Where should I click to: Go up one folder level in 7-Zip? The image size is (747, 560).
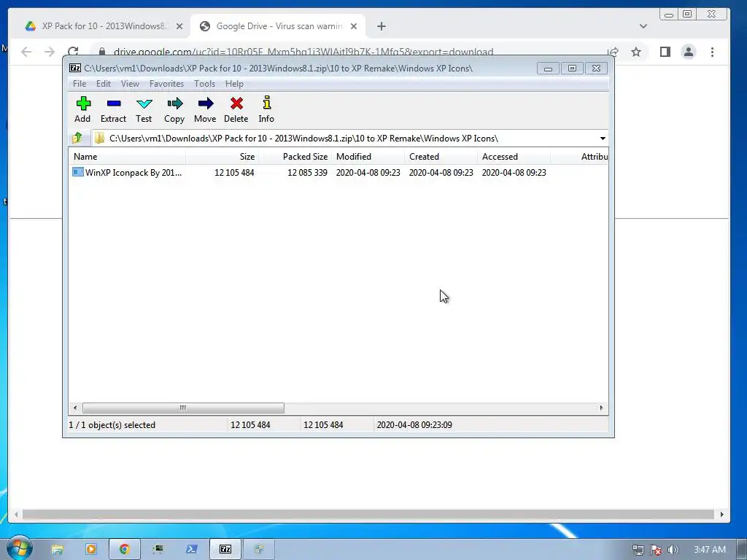(77, 138)
